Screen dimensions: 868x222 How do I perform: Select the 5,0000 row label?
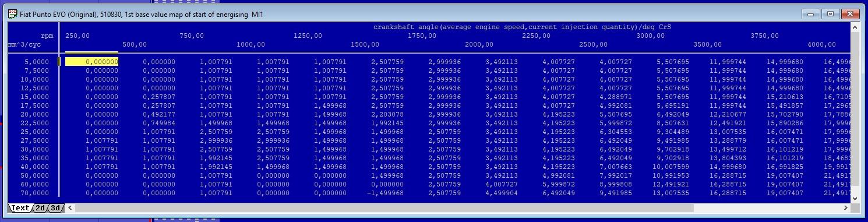[37, 62]
